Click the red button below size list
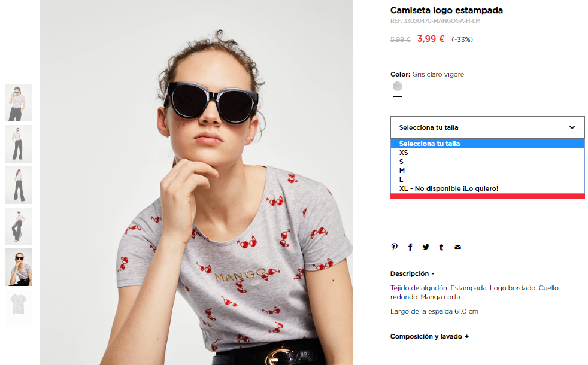Image resolution: width=588 pixels, height=365 pixels. pyautogui.click(x=487, y=196)
